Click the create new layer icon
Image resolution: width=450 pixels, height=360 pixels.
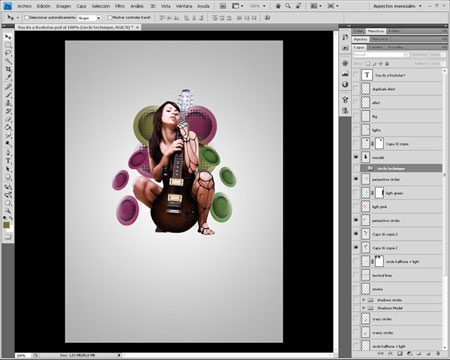429,353
